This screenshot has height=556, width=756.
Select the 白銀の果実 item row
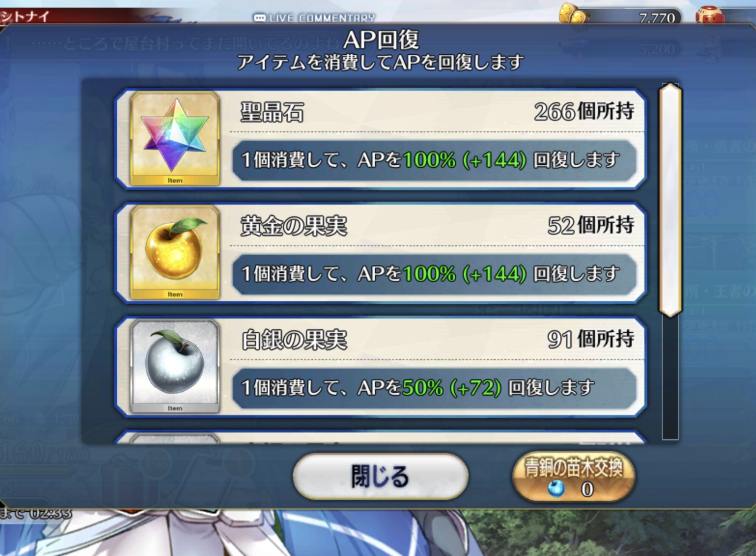381,367
